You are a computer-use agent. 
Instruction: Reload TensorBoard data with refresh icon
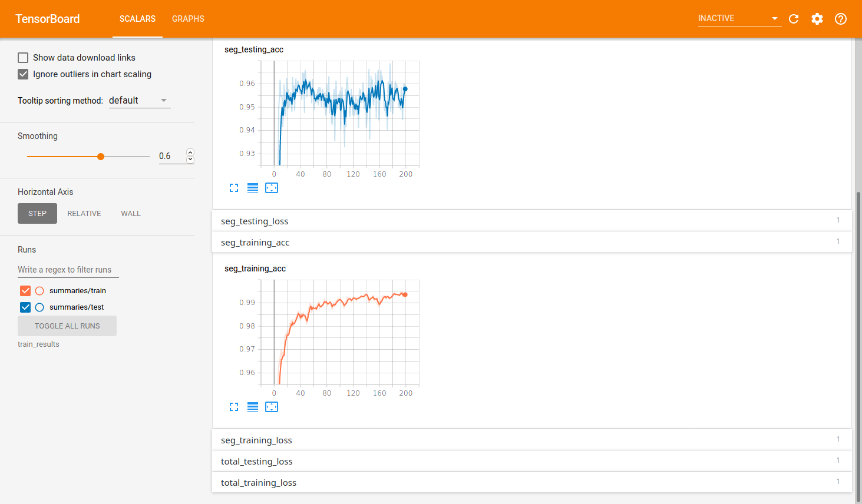[x=794, y=19]
